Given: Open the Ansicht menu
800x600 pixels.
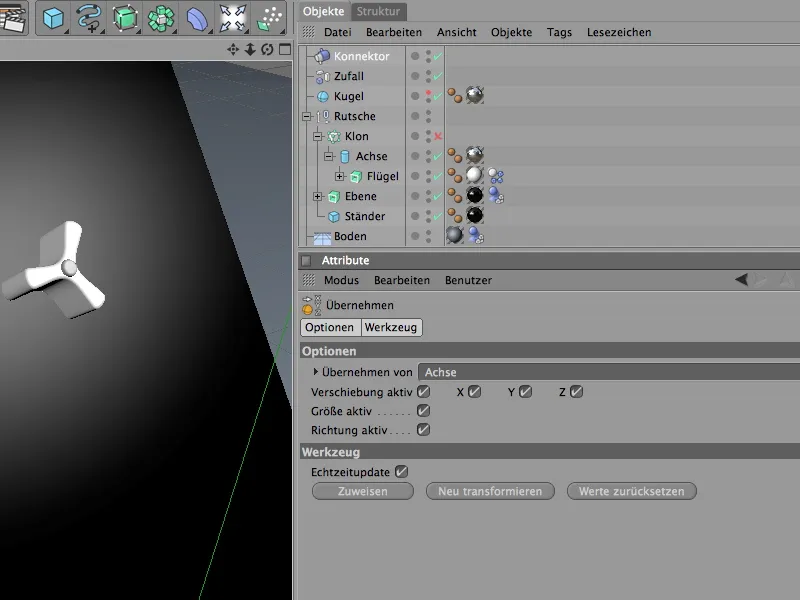Looking at the screenshot, I should coord(457,32).
